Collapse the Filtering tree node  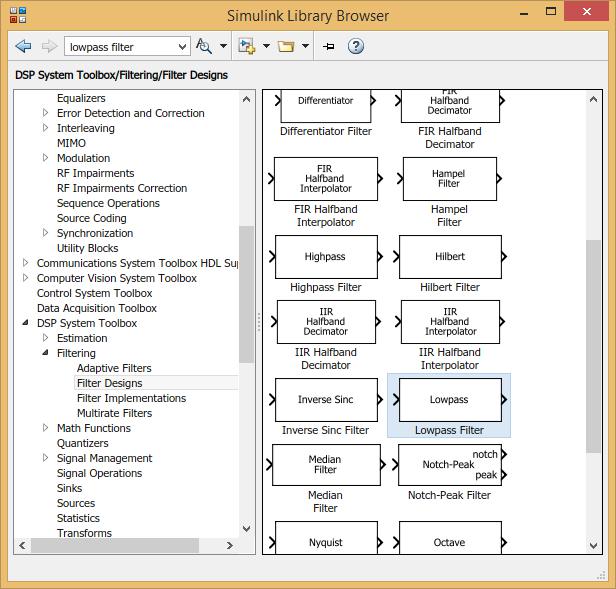[45, 353]
